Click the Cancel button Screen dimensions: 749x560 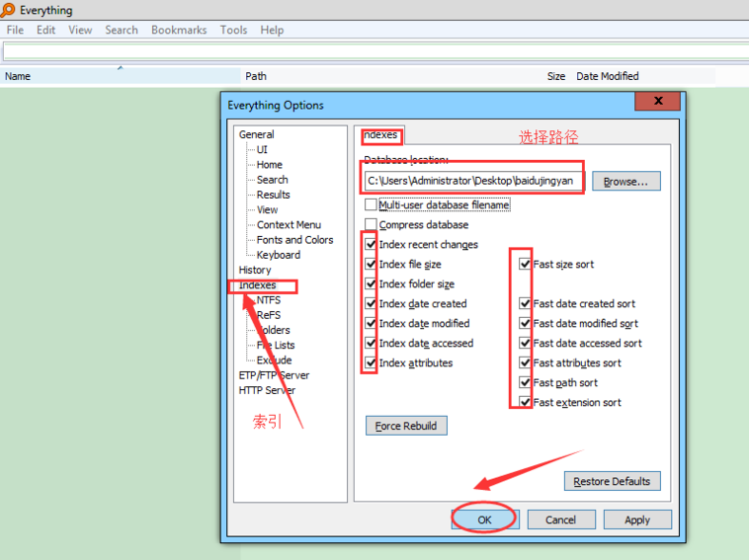561,520
